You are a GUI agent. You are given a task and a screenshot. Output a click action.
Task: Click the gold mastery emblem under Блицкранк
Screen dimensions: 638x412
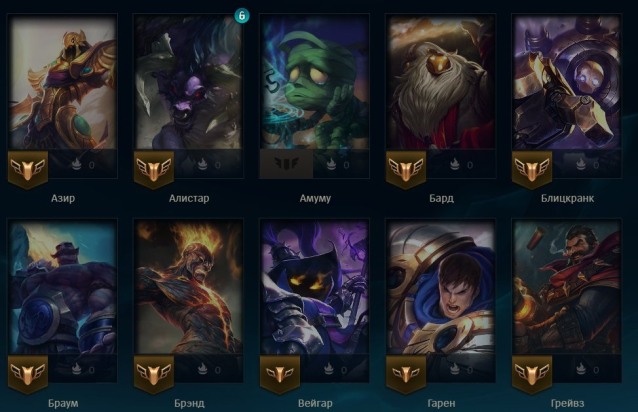coord(532,170)
